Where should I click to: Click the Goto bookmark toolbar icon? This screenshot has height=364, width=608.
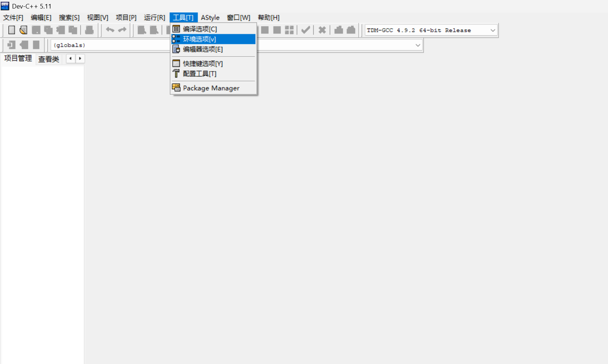(36, 45)
